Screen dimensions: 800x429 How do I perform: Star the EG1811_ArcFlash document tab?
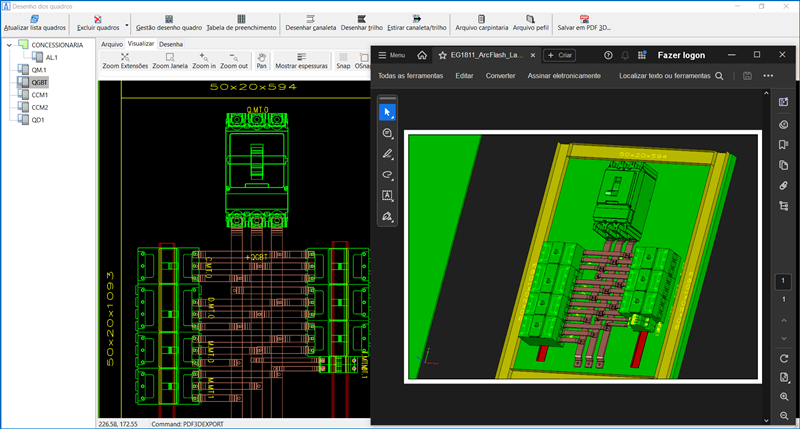coord(442,55)
